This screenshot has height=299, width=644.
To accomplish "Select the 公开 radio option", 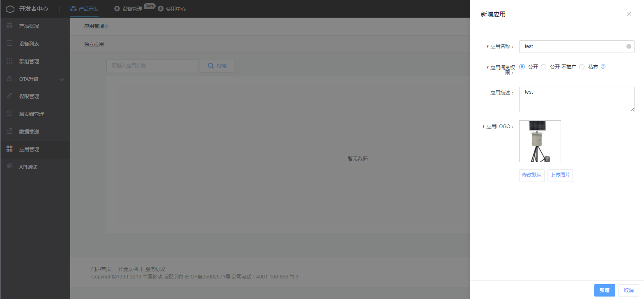I will 522,67.
